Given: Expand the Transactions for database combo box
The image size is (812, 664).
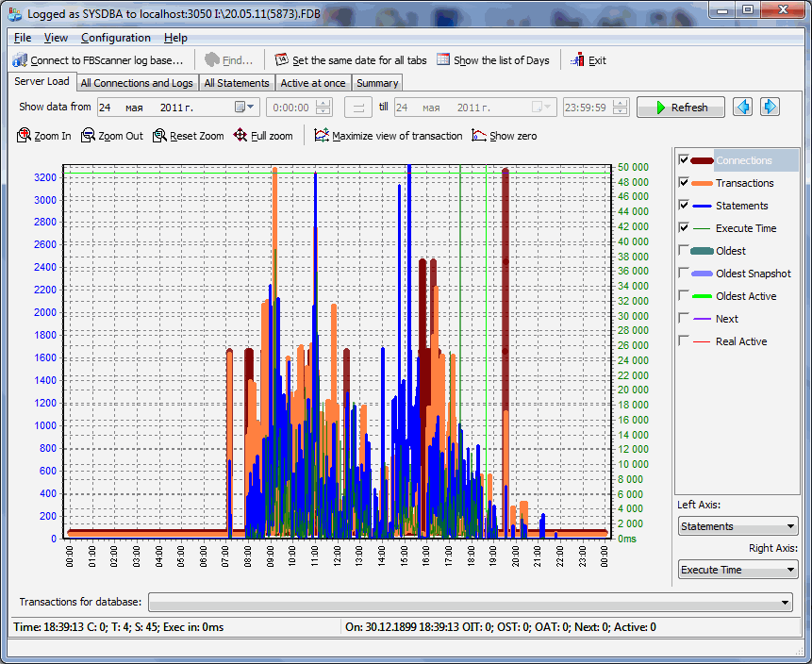Looking at the screenshot, I should point(470,602).
